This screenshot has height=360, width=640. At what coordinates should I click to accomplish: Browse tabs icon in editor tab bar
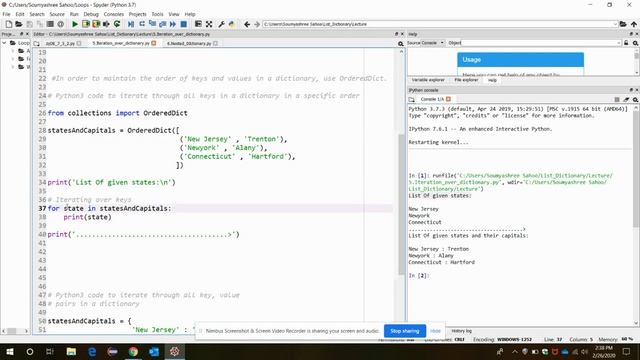[37, 43]
